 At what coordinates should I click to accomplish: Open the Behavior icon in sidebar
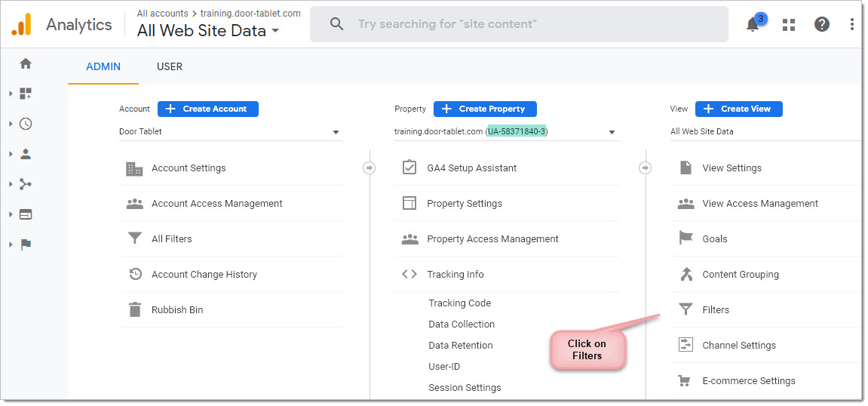[26, 214]
